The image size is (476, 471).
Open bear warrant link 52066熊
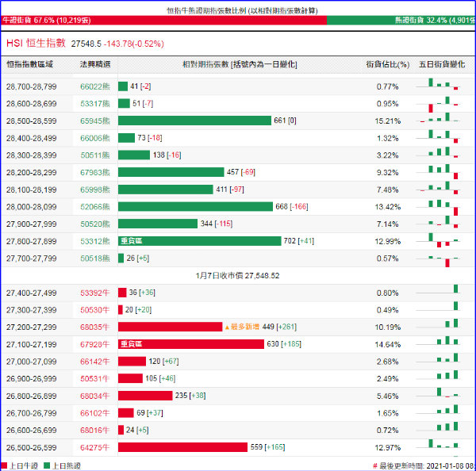(x=95, y=207)
